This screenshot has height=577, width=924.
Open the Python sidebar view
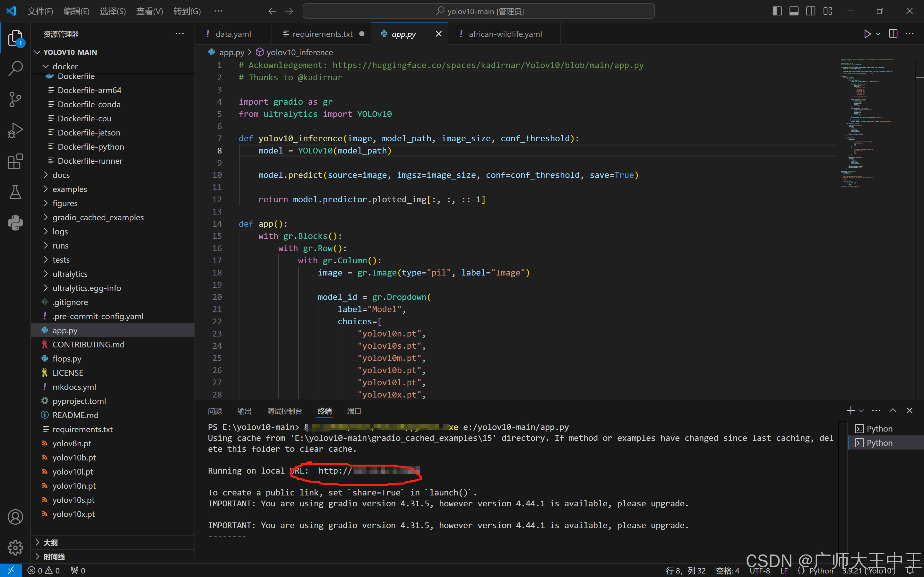point(15,223)
